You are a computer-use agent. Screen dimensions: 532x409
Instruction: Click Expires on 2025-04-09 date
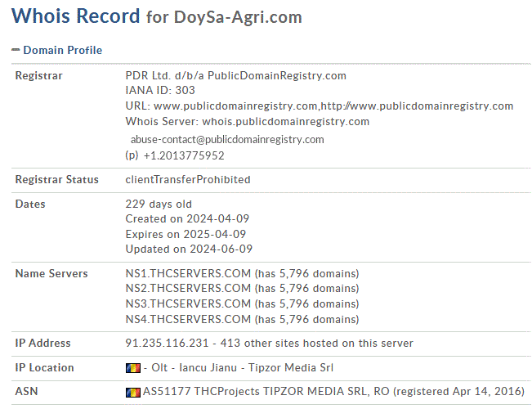point(186,234)
